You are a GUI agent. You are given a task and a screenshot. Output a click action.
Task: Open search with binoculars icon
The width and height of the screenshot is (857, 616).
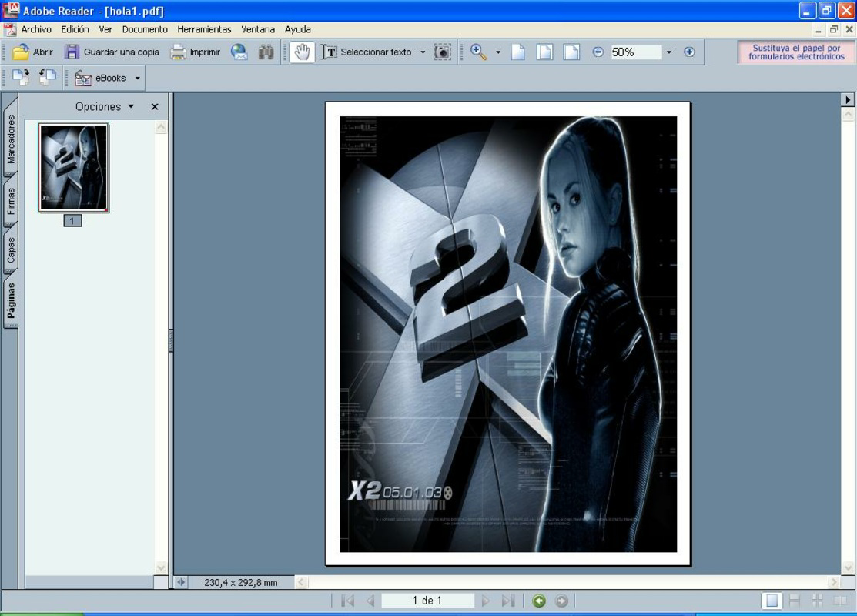(266, 52)
